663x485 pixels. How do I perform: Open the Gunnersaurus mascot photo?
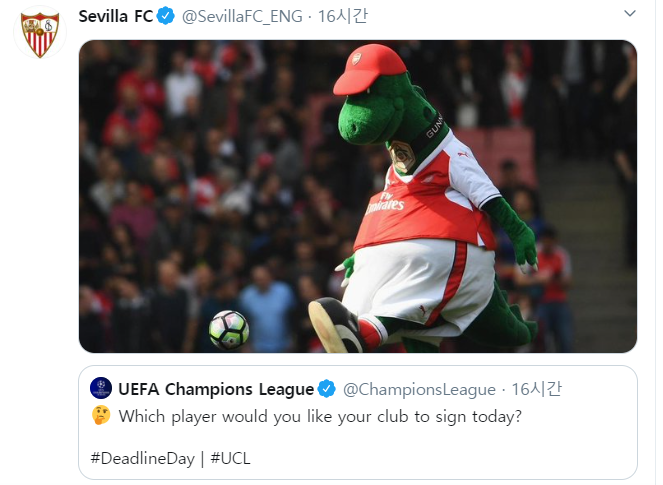click(x=357, y=196)
